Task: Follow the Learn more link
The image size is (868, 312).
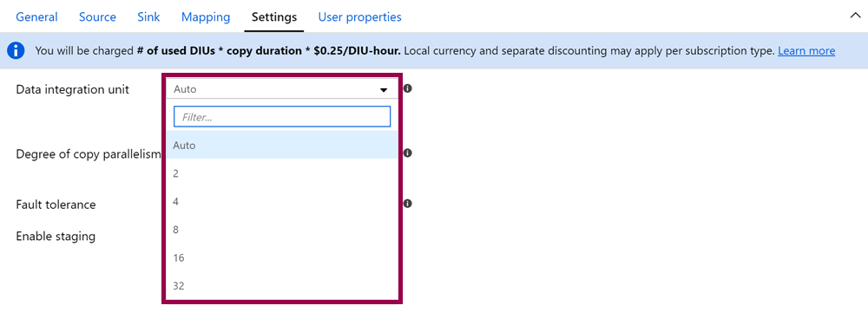Action: coord(806,51)
